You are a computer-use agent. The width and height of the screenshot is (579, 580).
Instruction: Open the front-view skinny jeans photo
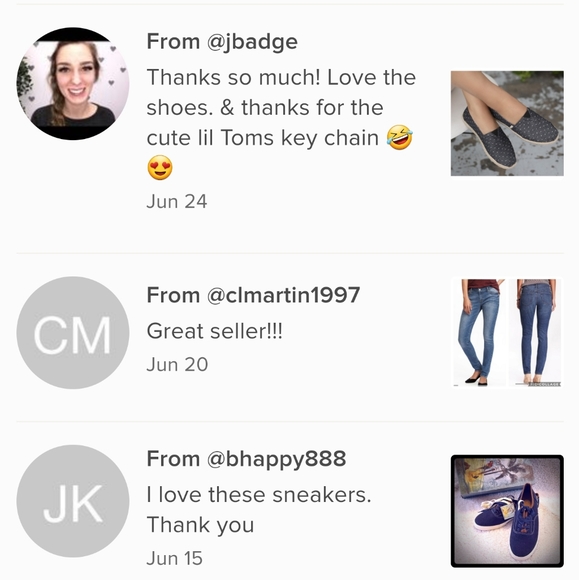479,333
